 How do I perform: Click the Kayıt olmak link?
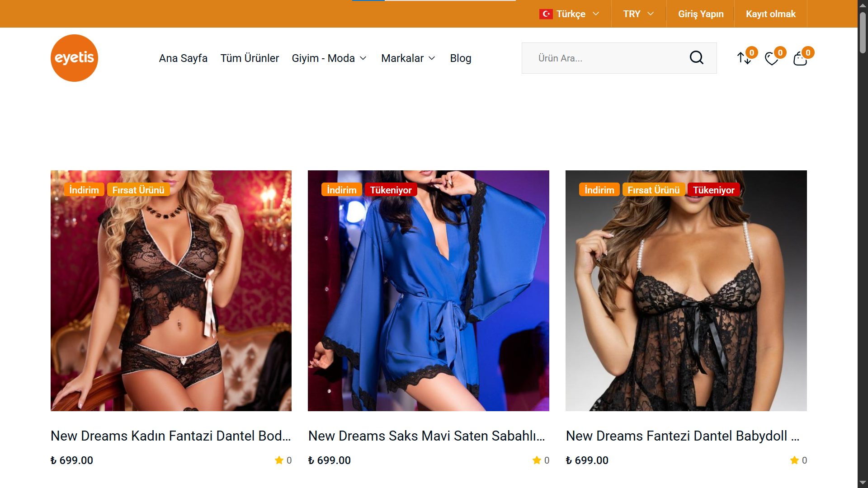[x=770, y=14]
